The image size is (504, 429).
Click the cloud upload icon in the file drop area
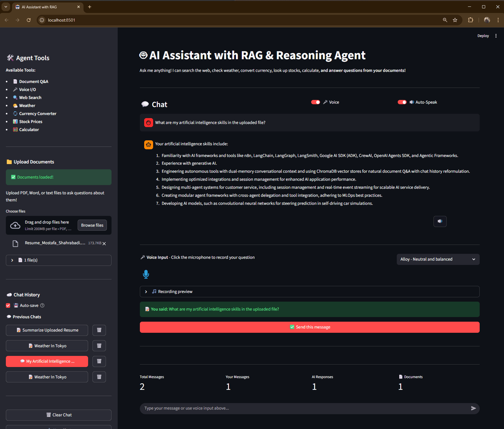(15, 225)
